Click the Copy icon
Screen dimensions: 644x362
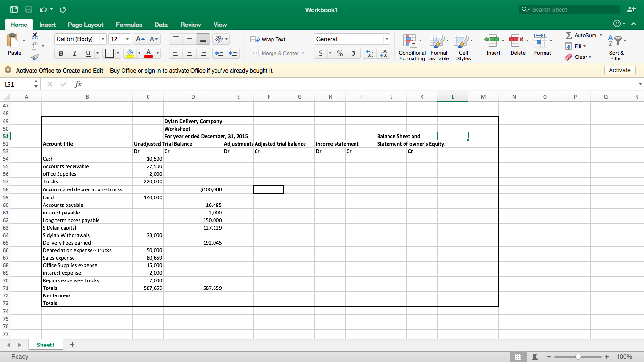pos(35,46)
